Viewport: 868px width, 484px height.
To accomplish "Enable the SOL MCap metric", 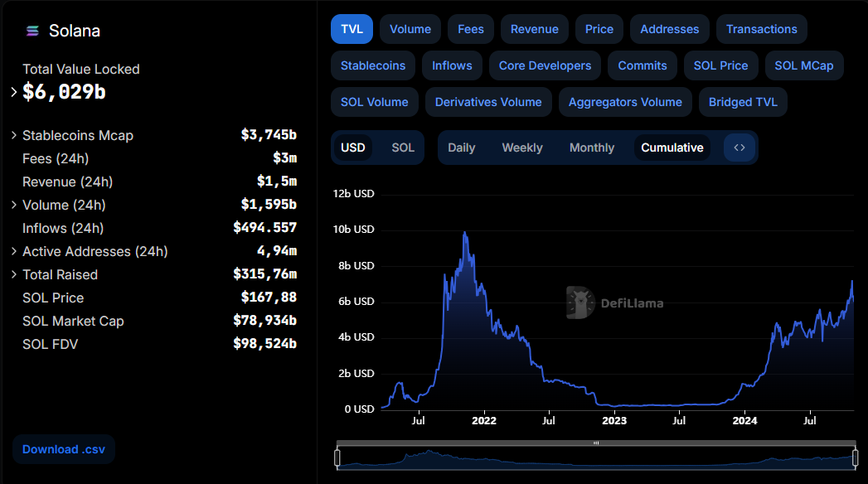I will coord(804,65).
